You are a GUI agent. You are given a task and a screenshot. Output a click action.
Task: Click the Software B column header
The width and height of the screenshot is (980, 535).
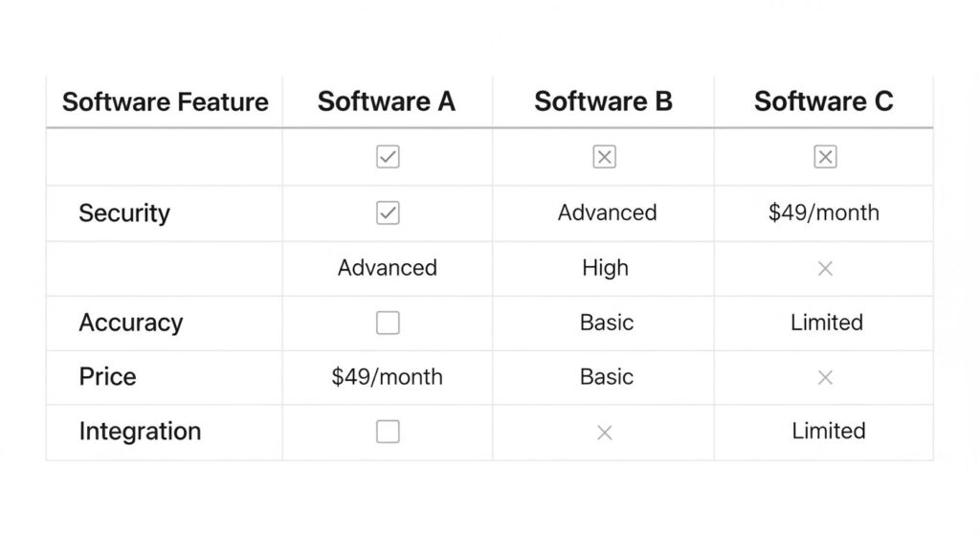pyautogui.click(x=603, y=101)
